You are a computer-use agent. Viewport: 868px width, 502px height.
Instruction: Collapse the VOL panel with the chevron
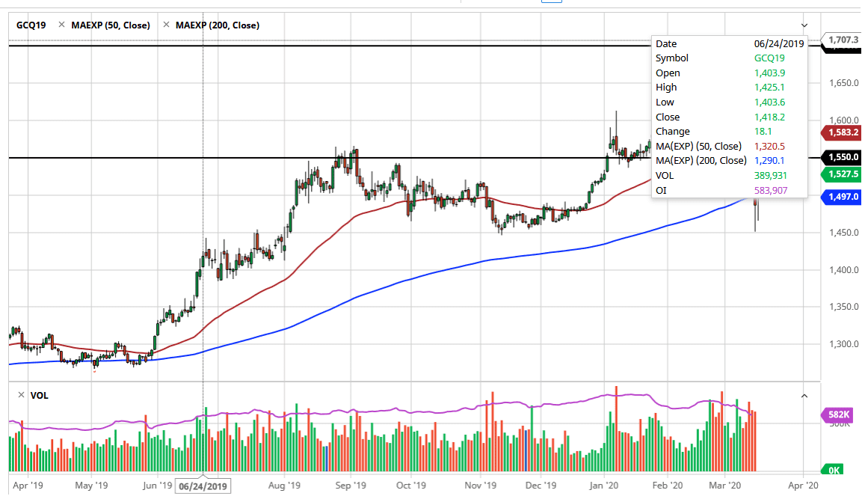(x=804, y=396)
